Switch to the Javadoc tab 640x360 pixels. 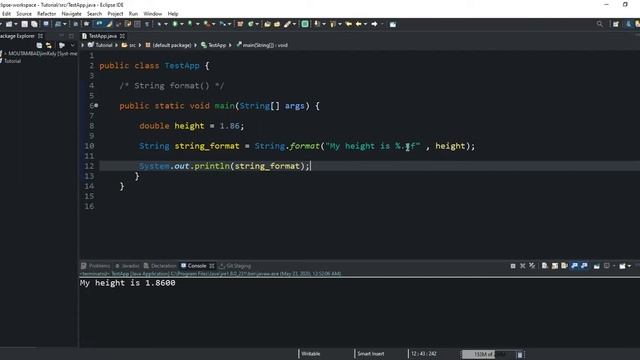(127, 266)
